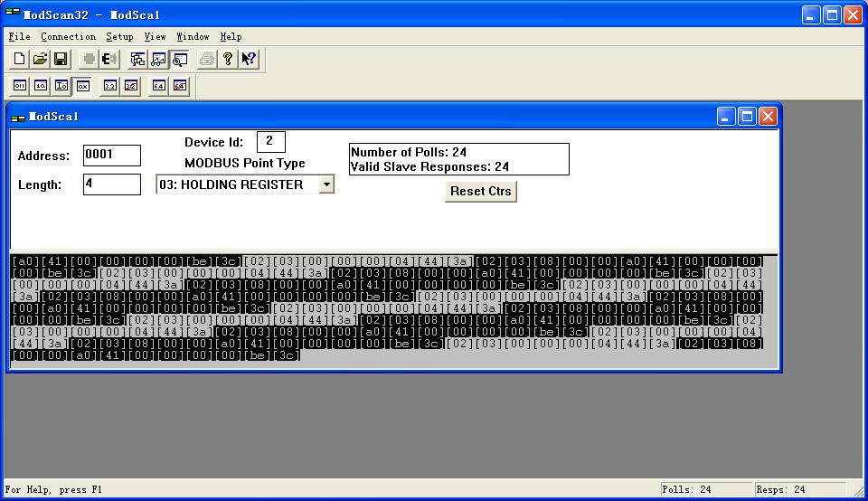Open the Help menu
Screen dimensions: 868x501
(x=231, y=36)
